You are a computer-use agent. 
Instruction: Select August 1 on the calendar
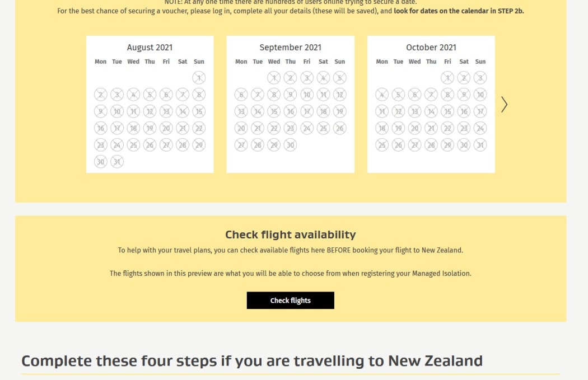(x=199, y=78)
